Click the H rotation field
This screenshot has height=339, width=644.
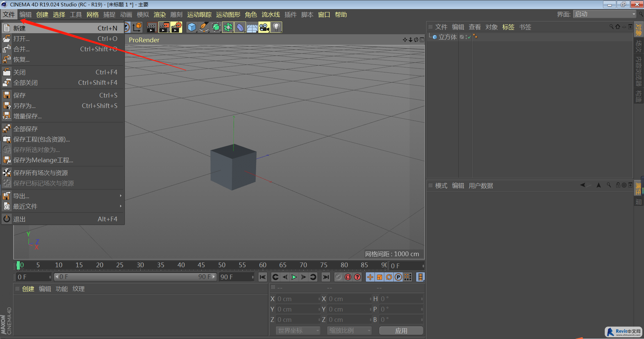point(401,299)
